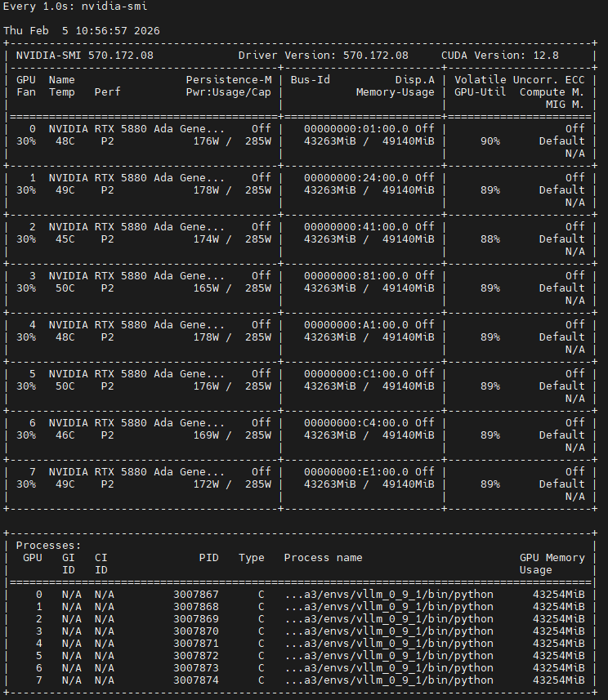Click the 'Process name' column header

(323, 558)
